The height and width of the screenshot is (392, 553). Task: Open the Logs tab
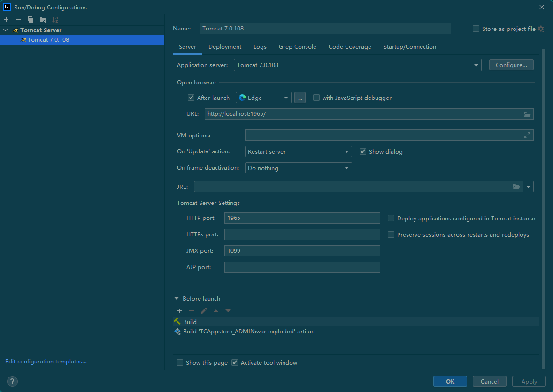(x=260, y=47)
